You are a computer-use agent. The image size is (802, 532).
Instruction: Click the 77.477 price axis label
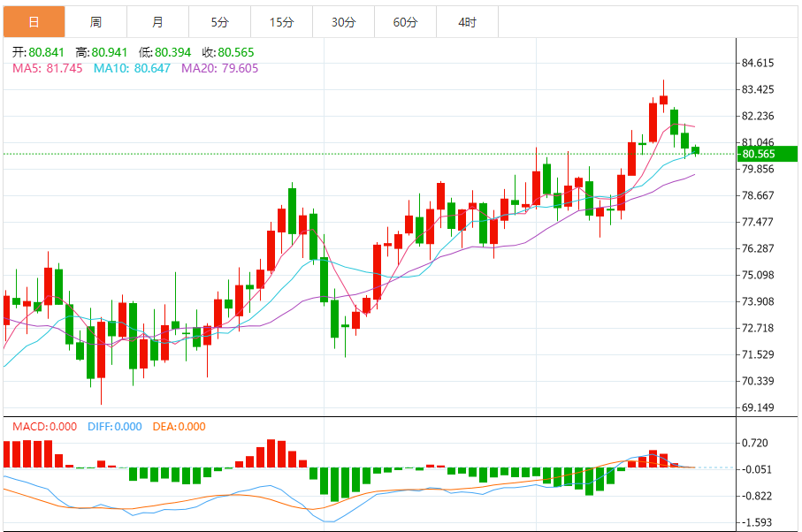758,222
